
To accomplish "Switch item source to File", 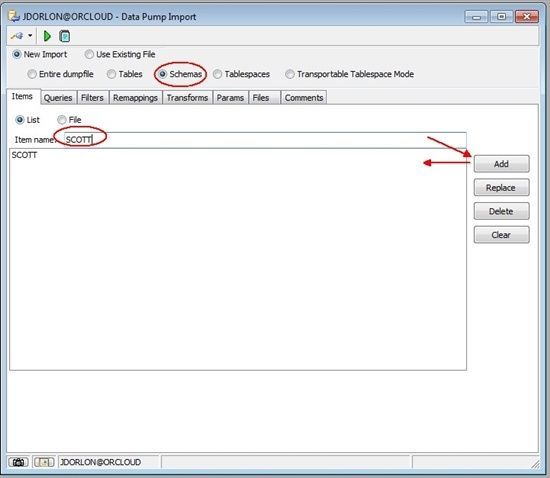I will [x=69, y=120].
